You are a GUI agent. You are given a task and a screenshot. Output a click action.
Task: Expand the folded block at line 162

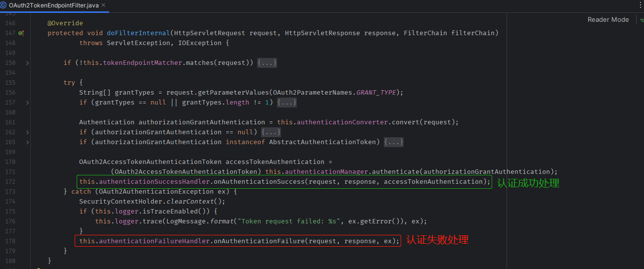coord(27,132)
